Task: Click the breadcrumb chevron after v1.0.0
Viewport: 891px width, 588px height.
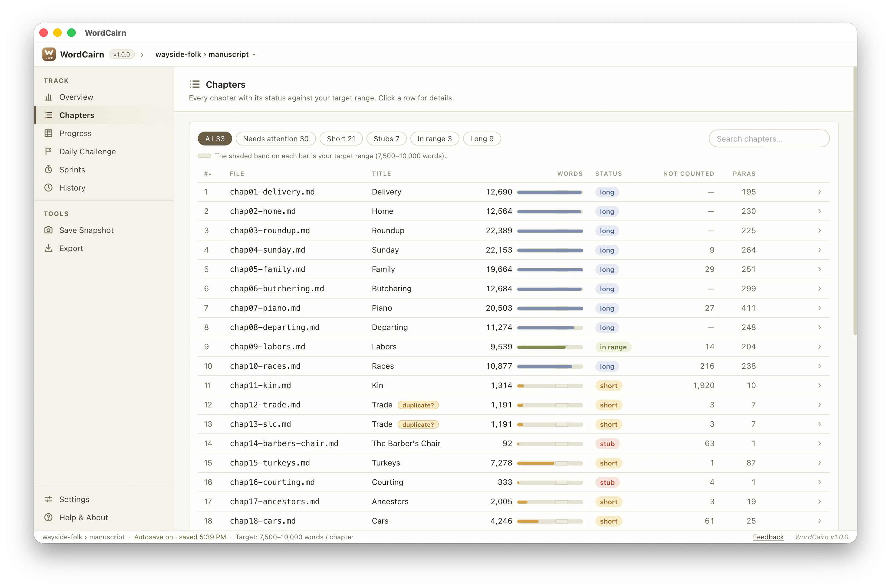Action: tap(142, 55)
